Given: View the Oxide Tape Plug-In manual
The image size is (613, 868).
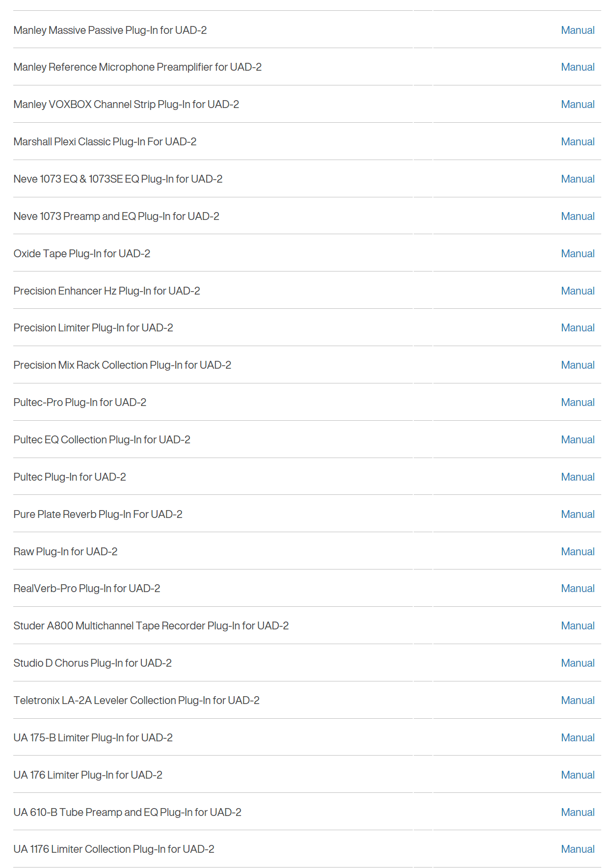Looking at the screenshot, I should pyautogui.click(x=578, y=253).
